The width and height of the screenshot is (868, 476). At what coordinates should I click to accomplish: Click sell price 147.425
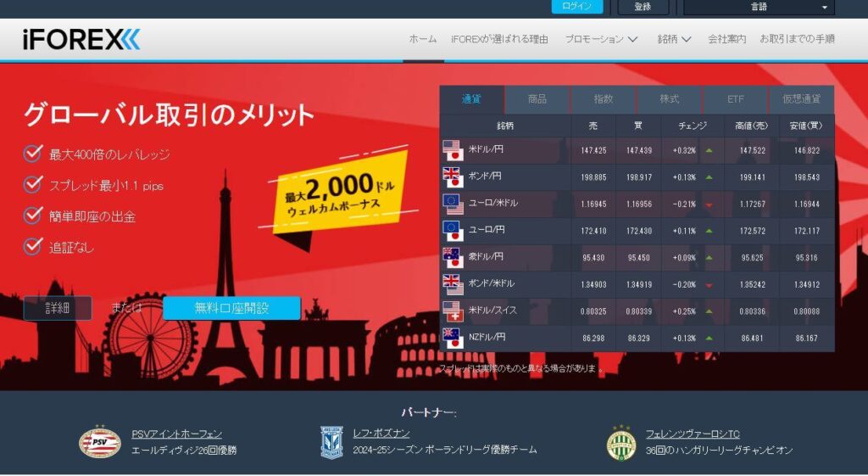pyautogui.click(x=593, y=151)
